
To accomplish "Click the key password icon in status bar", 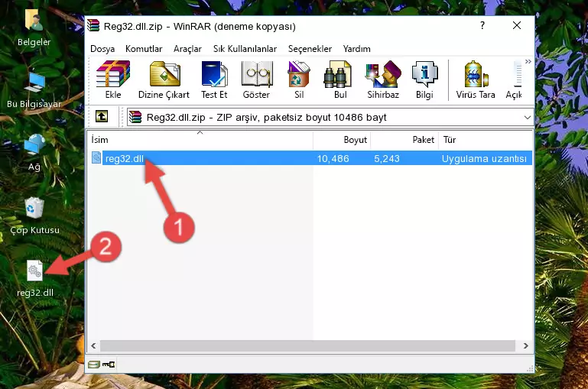I will [109, 365].
